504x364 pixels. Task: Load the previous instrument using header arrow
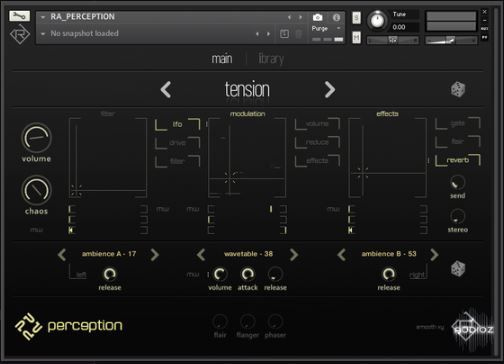click(x=289, y=17)
